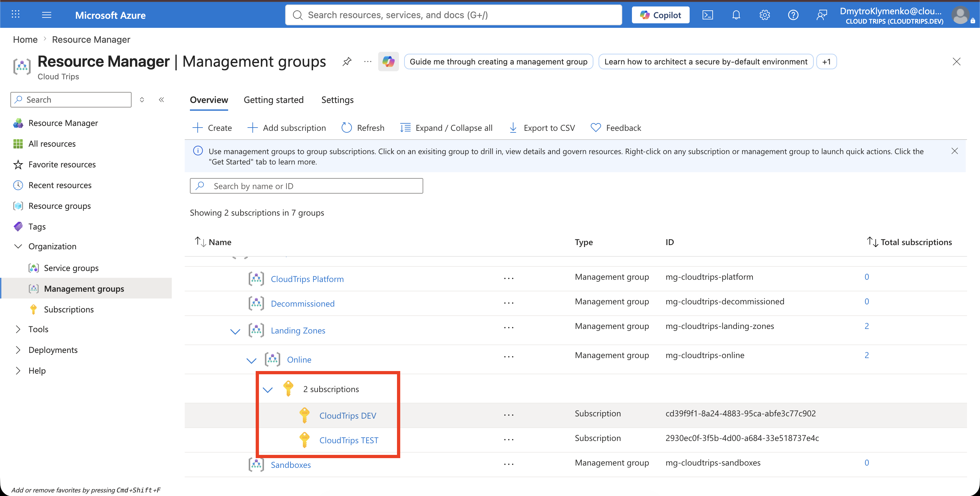This screenshot has width=980, height=496.
Task: Click the Refresh toolbar icon
Action: click(346, 128)
